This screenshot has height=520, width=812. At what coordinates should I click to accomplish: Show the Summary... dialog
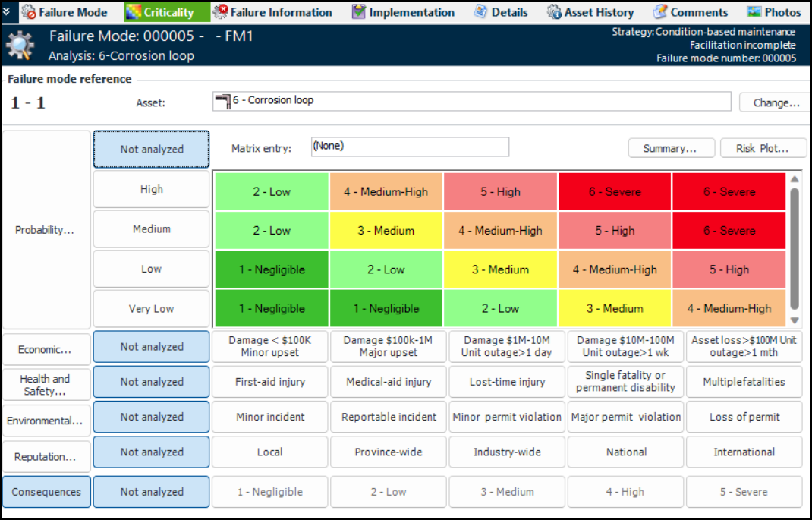670,148
